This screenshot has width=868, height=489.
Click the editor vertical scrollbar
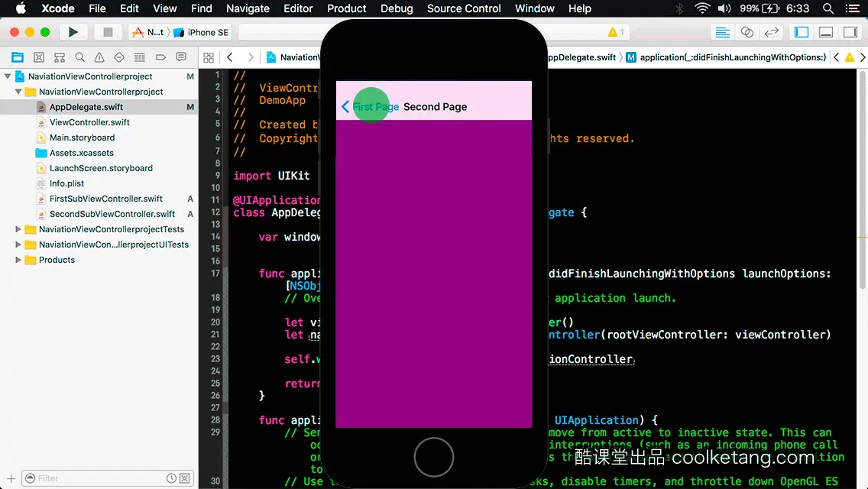(x=863, y=180)
